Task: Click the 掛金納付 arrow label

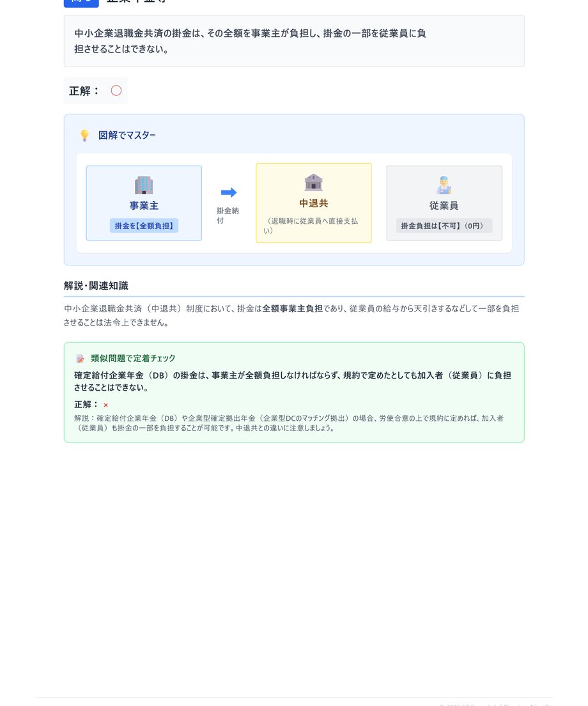Action: point(228,216)
